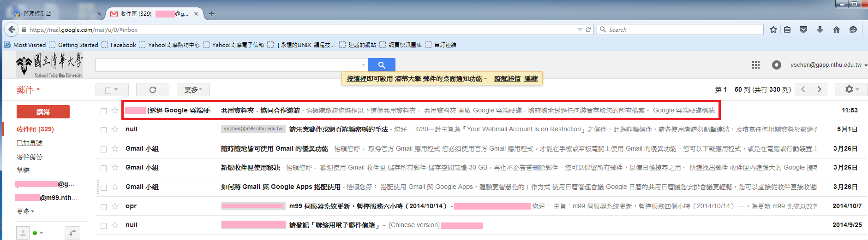
Task: Click the red 撰寫 compose button
Action: pyautogui.click(x=43, y=112)
